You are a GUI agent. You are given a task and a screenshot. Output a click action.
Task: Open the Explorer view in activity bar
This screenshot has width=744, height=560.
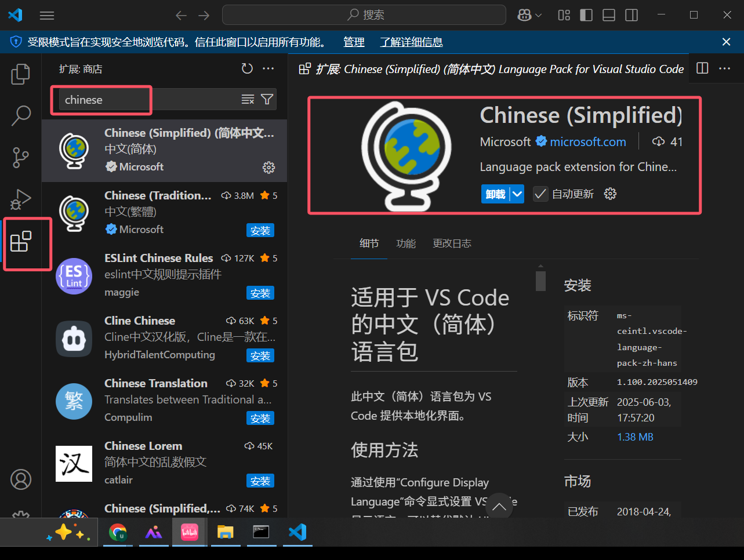pyautogui.click(x=21, y=74)
